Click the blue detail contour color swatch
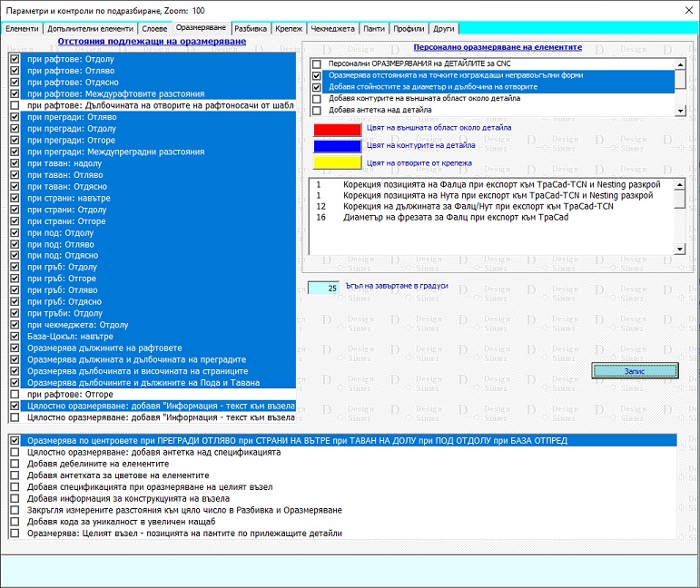Screen dimensions: 700x588 337,145
